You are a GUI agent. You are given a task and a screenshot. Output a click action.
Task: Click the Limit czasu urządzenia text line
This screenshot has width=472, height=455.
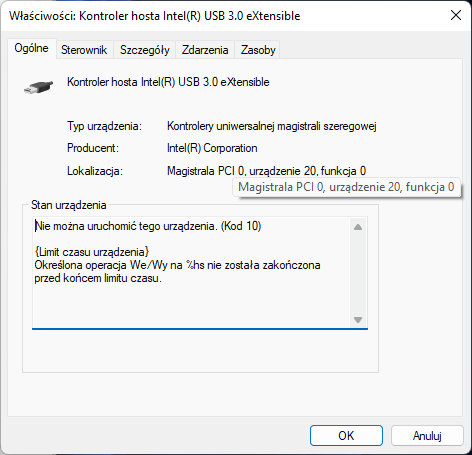(92, 252)
